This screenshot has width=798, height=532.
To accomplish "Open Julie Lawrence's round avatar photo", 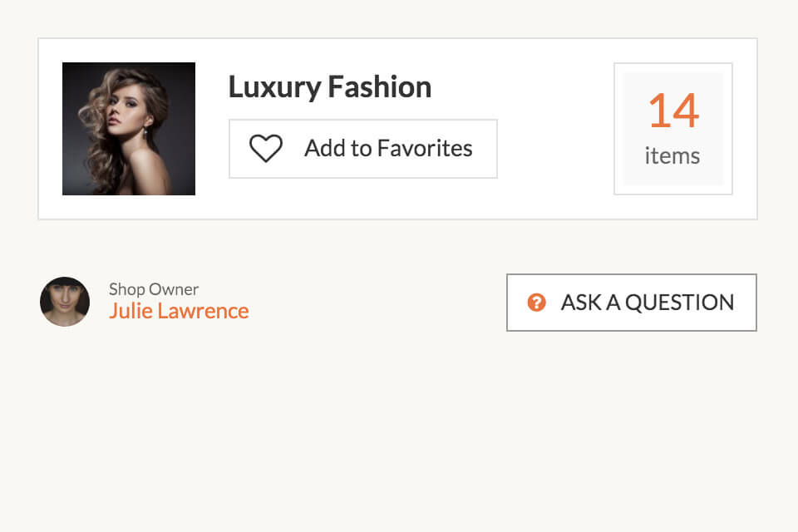I will coord(65,302).
